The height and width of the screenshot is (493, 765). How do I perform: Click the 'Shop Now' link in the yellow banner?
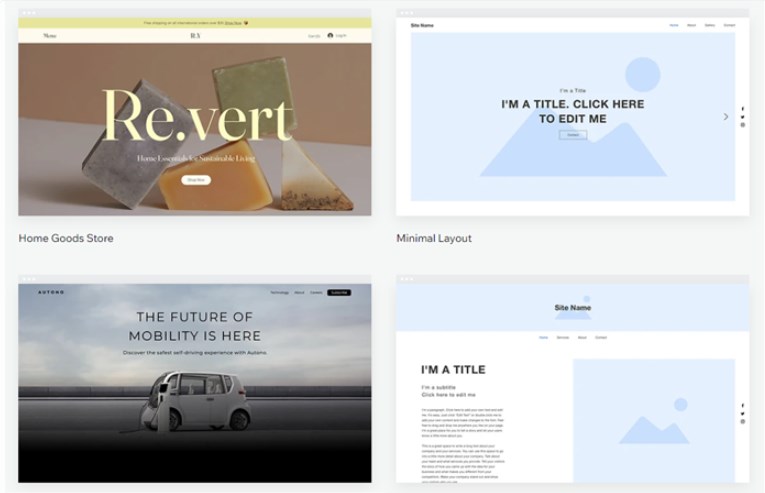(x=233, y=23)
